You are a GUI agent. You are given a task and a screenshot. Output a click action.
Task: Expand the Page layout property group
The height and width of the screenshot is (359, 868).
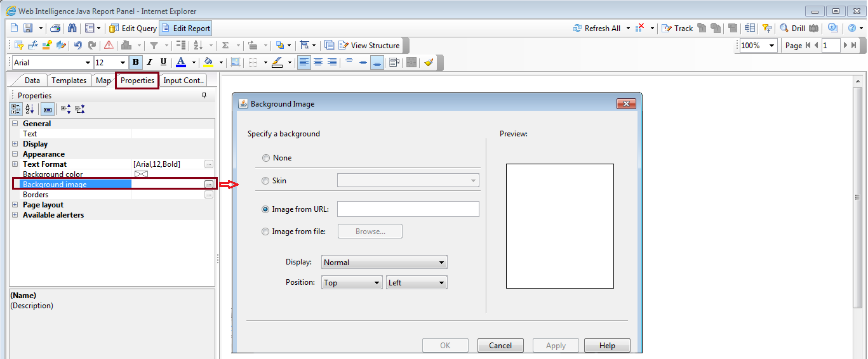(15, 205)
